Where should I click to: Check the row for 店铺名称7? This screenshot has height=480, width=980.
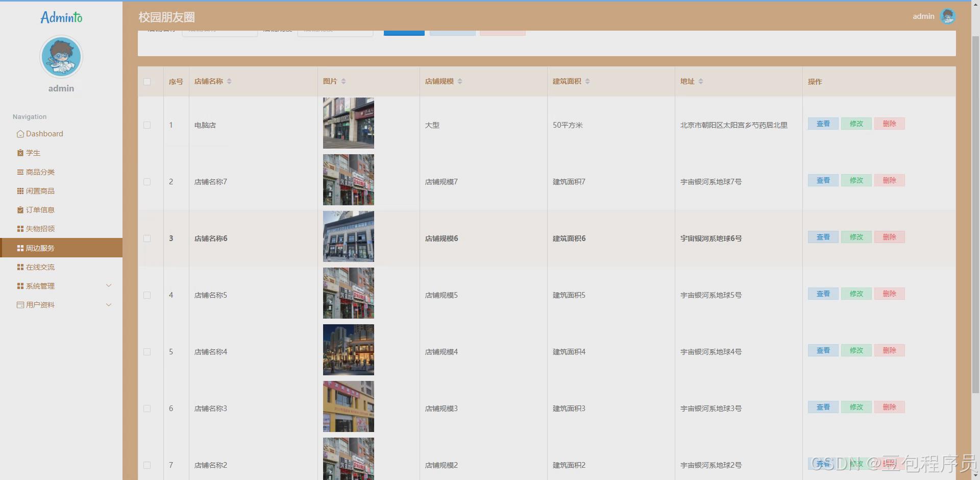click(x=147, y=182)
